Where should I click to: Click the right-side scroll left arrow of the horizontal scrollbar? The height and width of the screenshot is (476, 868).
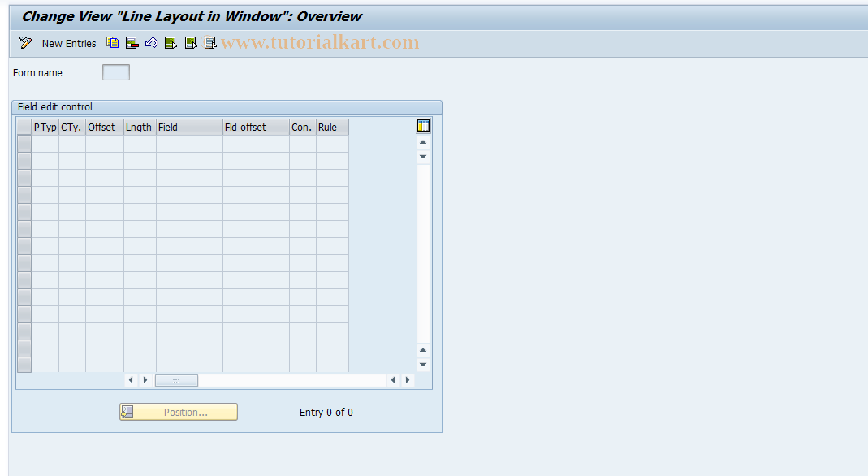[393, 380]
